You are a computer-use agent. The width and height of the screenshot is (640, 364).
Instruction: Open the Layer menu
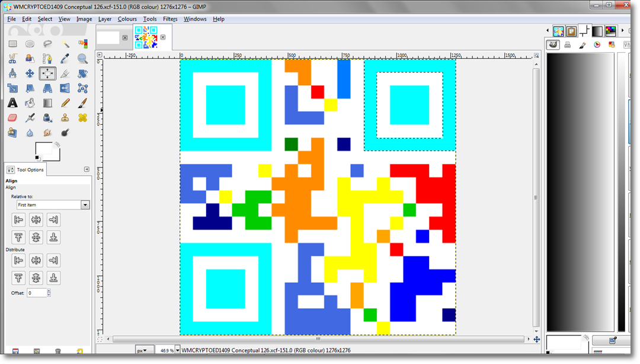(104, 19)
